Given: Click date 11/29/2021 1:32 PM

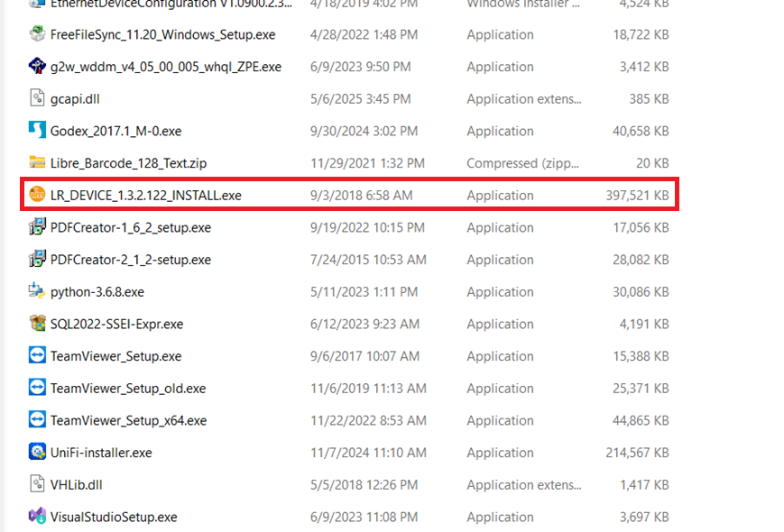Looking at the screenshot, I should [367, 163].
